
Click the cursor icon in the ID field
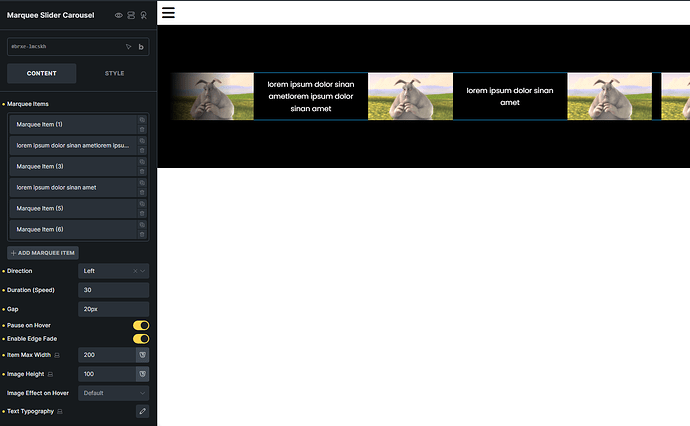[x=128, y=46]
